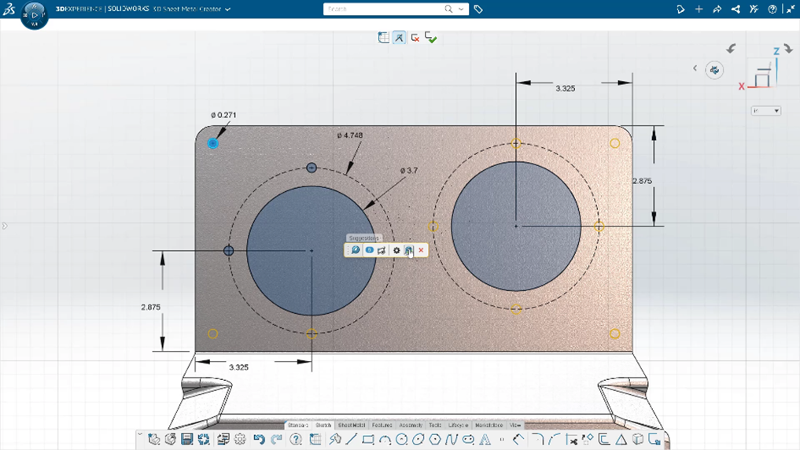This screenshot has width=800, height=450.
Task: Click the Save icon in bottom toolbar
Action: click(187, 439)
